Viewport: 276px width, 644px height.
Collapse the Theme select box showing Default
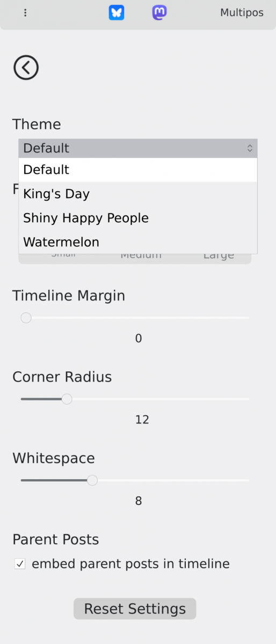[x=138, y=148]
